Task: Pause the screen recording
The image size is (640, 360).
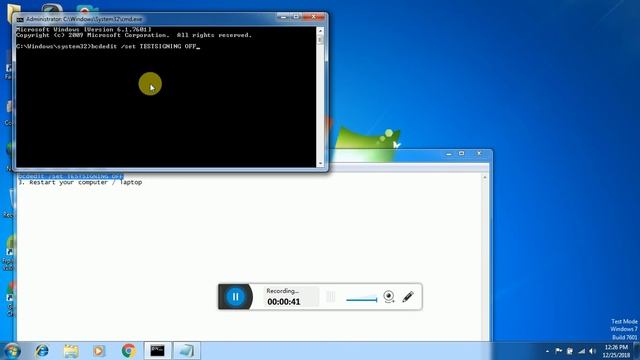Action: (236, 297)
